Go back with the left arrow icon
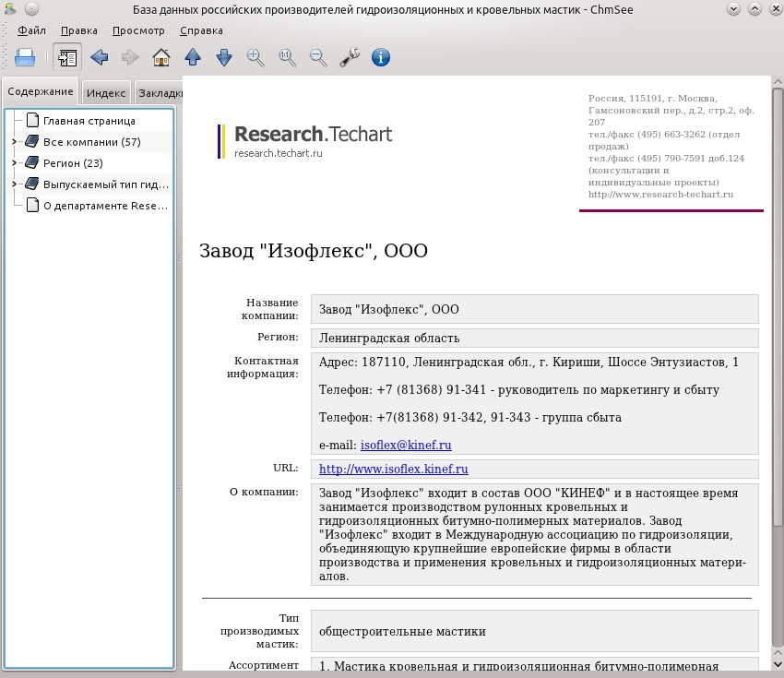The image size is (784, 678). [x=99, y=57]
